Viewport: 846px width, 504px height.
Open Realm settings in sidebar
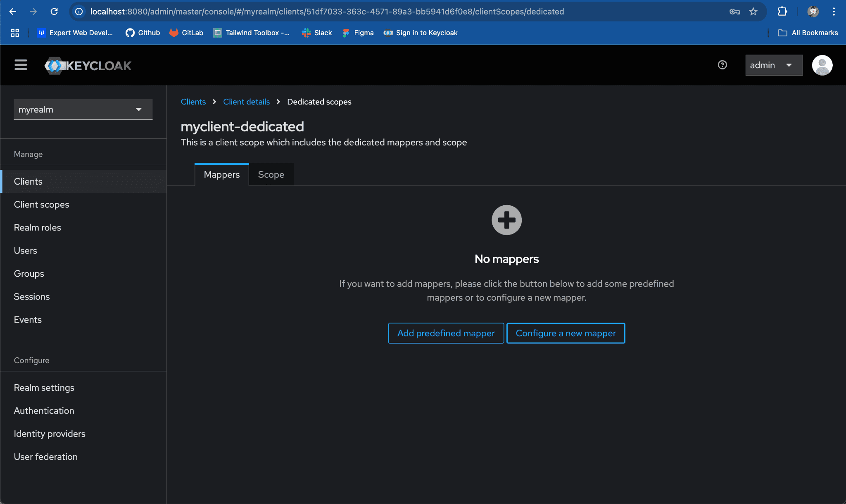click(44, 388)
